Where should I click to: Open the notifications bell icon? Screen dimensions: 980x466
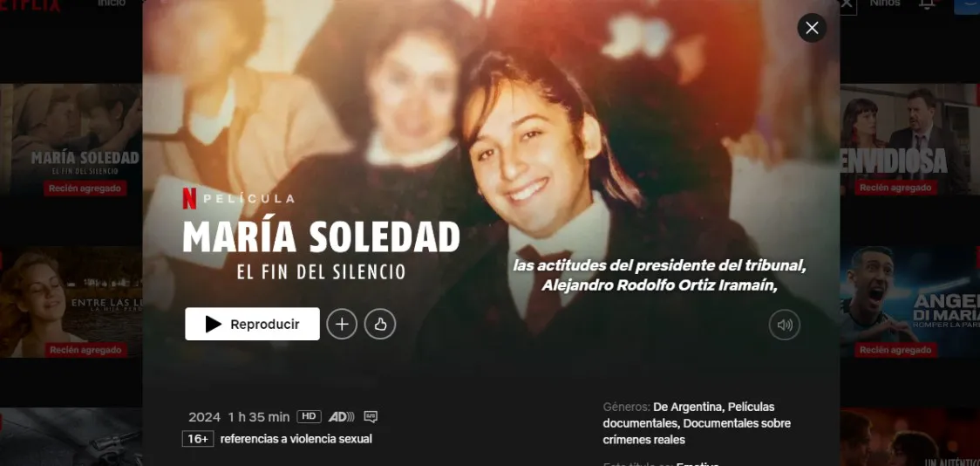point(927,3)
